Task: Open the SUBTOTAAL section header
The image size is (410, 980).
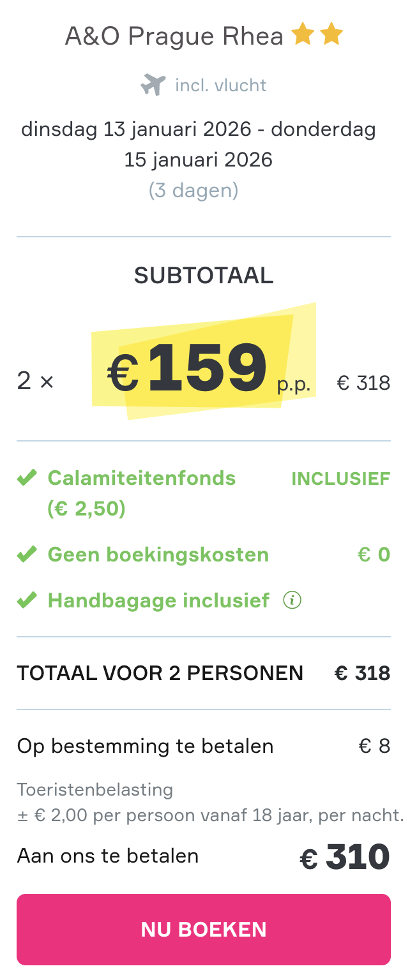Action: tap(204, 276)
